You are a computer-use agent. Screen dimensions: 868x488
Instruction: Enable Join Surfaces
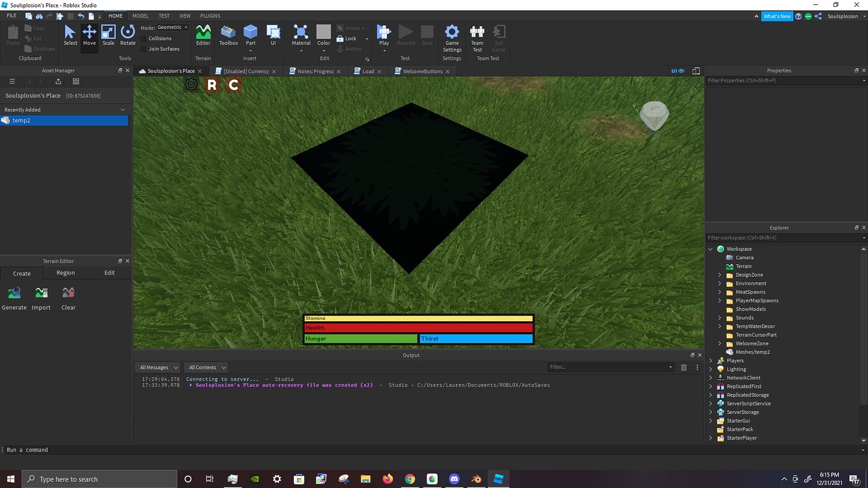point(162,48)
